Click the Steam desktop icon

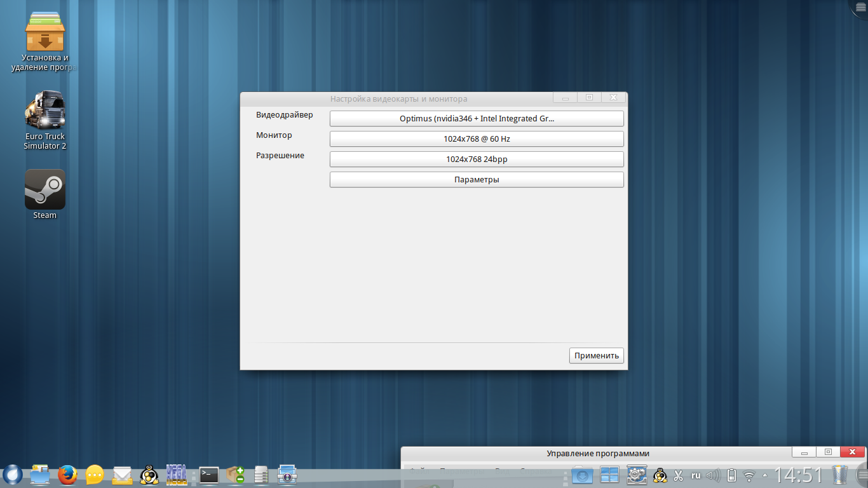coord(44,190)
